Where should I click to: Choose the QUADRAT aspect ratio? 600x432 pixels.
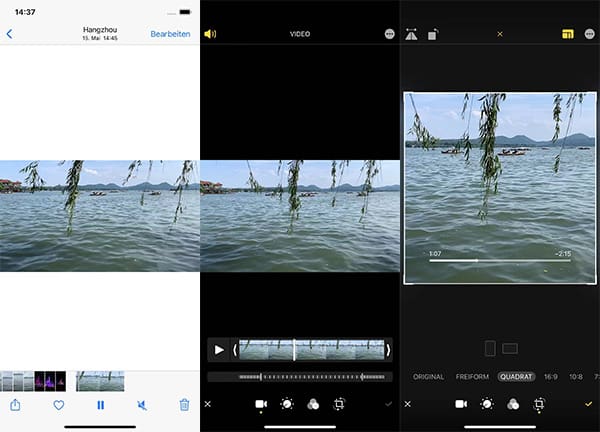[x=516, y=377]
